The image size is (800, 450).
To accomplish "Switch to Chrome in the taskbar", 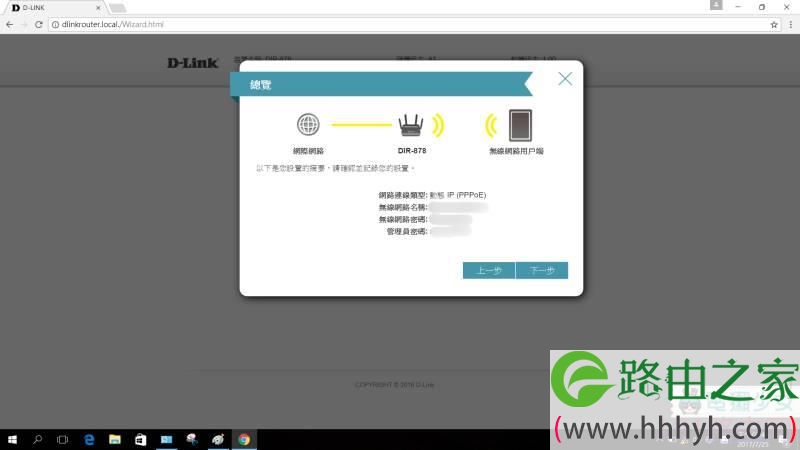I will pos(244,439).
